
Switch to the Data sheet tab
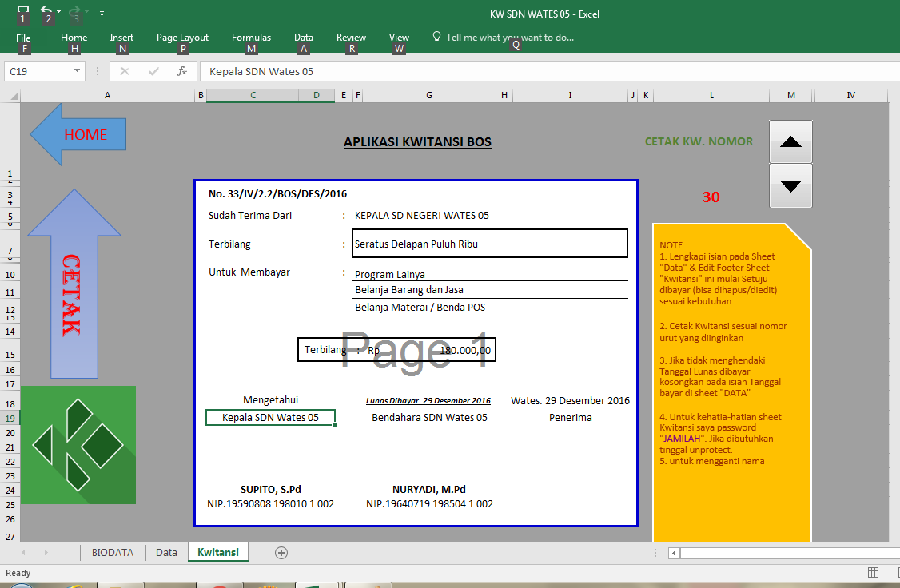pyautogui.click(x=166, y=552)
